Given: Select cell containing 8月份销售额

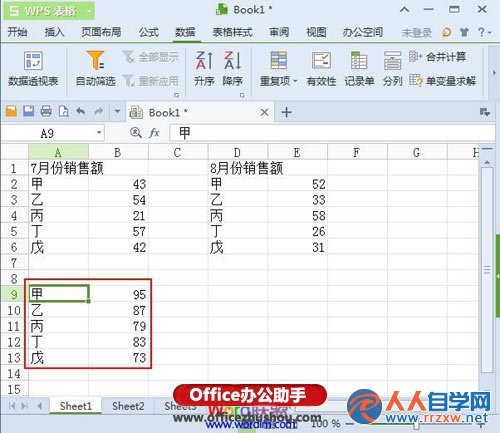Looking at the screenshot, I should 238,168.
